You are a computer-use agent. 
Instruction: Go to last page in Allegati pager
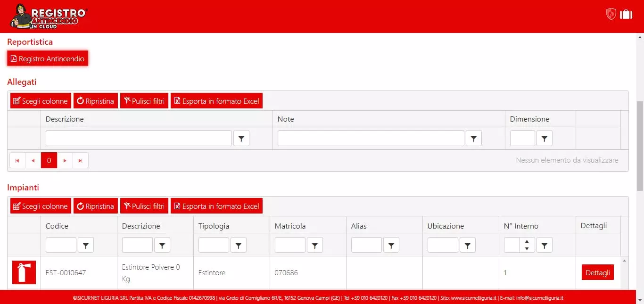(x=80, y=161)
